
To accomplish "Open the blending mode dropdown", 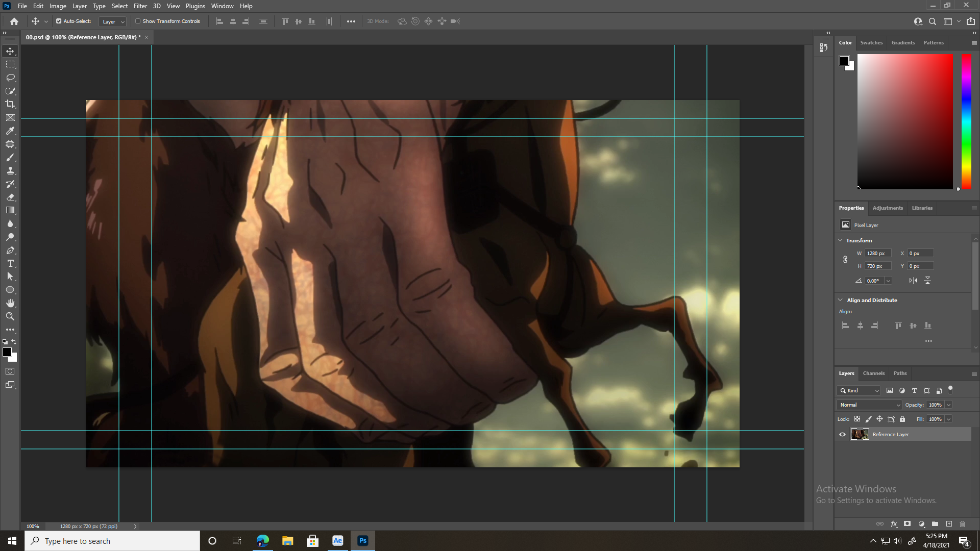I will (x=869, y=405).
